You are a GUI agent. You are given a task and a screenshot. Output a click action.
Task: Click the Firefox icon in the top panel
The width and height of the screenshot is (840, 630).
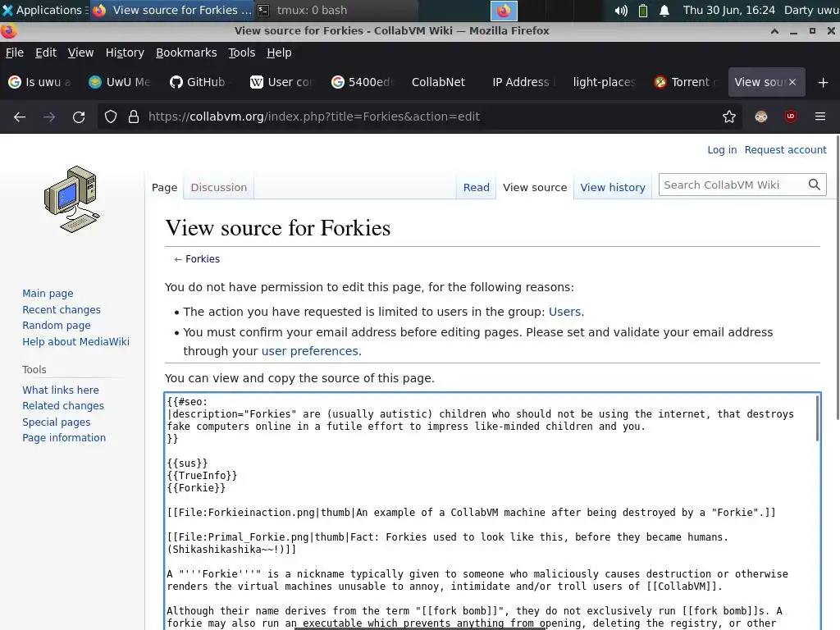coord(504,10)
